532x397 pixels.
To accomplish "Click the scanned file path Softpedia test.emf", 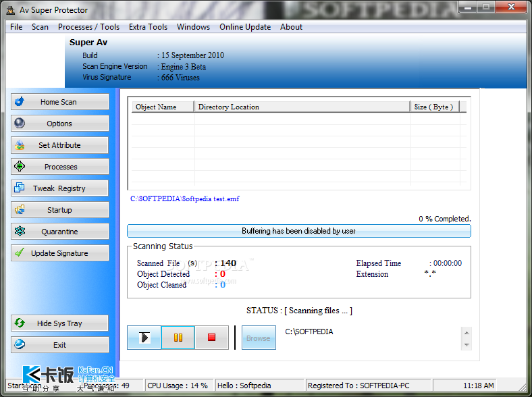I will pyautogui.click(x=184, y=199).
